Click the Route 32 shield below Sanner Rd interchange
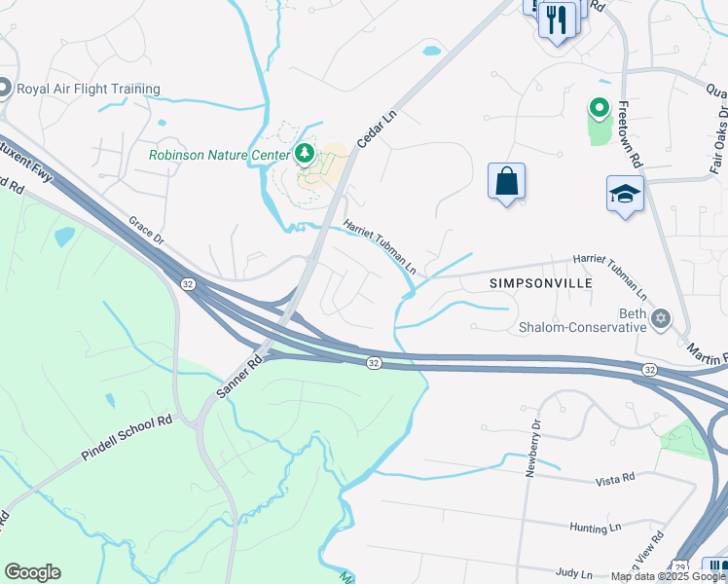 (x=374, y=363)
